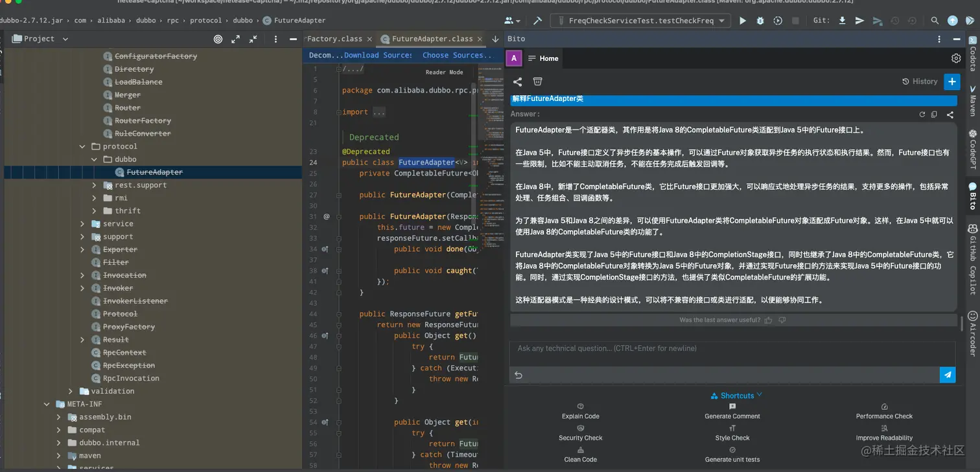Collapse the META-INF folder

tap(47, 404)
